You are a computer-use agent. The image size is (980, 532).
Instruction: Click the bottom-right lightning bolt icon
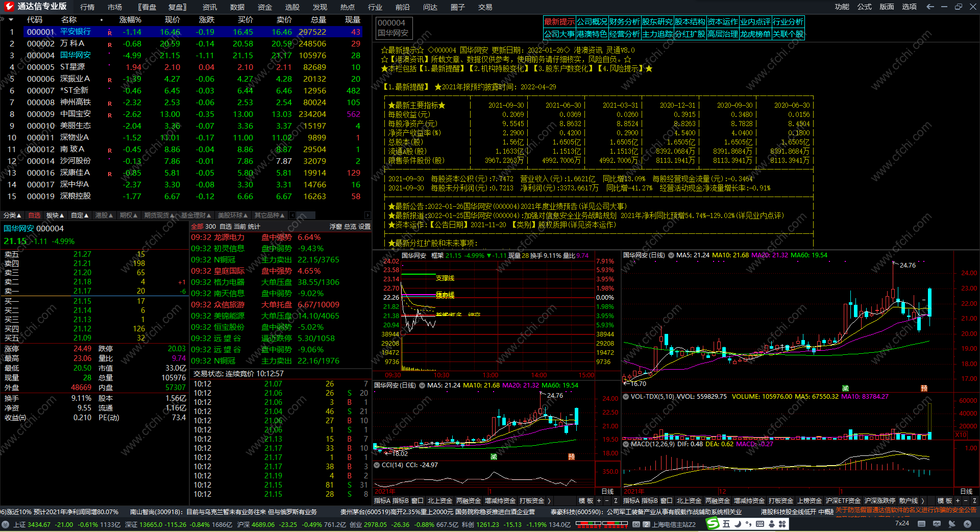pyautogui.click(x=967, y=524)
